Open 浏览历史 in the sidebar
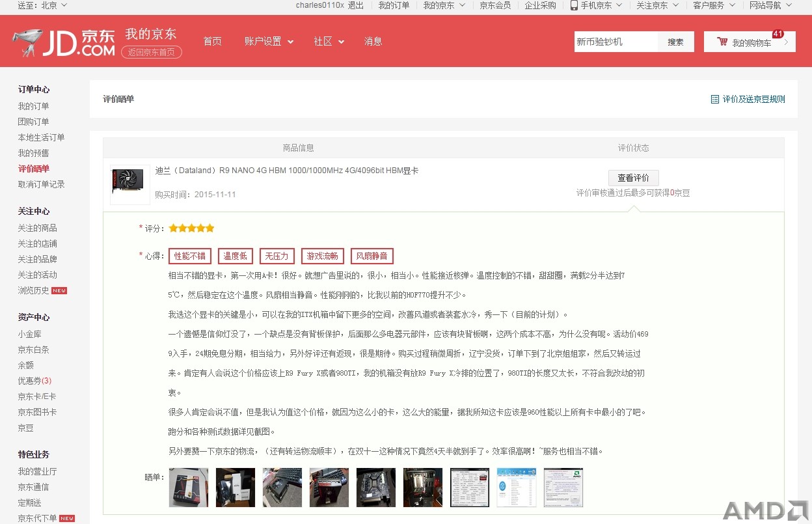Screen dimensions: 812x524 click(33, 290)
